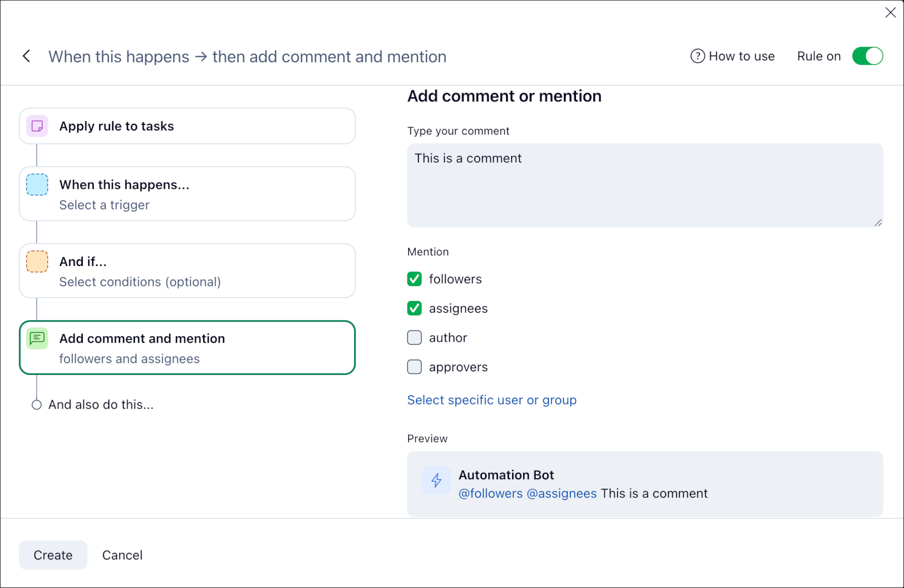This screenshot has width=904, height=588.
Task: Close the automation rule dialog
Action: [890, 13]
